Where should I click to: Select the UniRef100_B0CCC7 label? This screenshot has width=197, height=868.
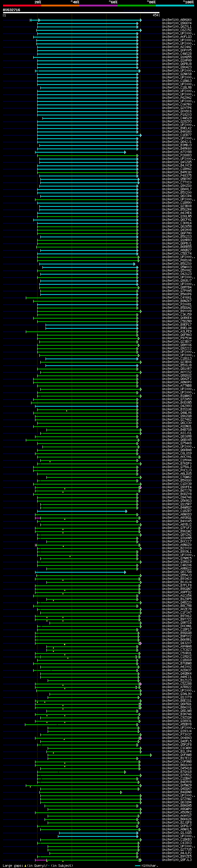coord(177,542)
